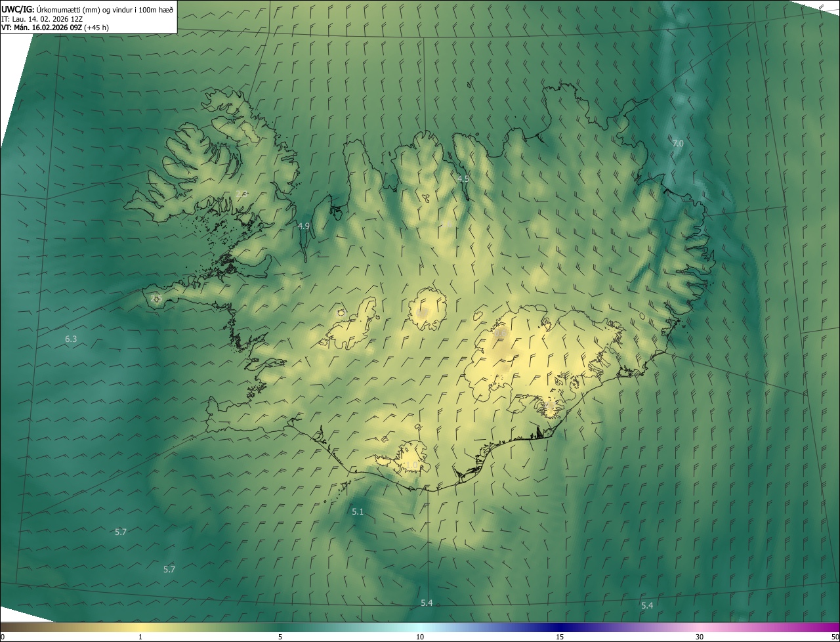Pick the "6.3" value label on the map
Image resolution: width=840 pixels, height=642 pixels.
point(71,339)
